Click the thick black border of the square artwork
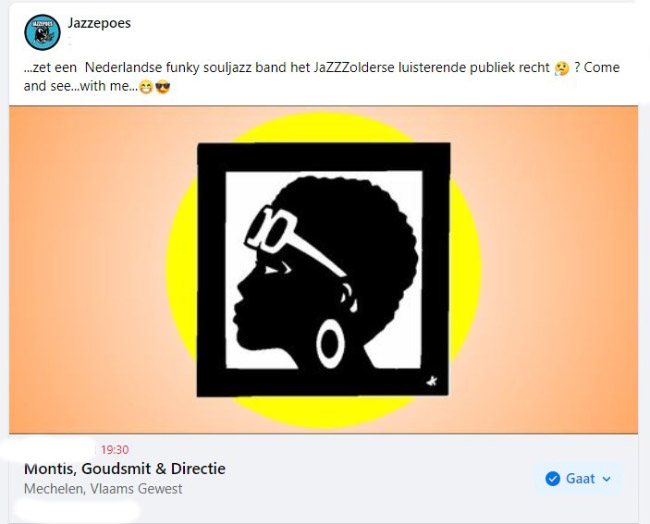 click(323, 156)
